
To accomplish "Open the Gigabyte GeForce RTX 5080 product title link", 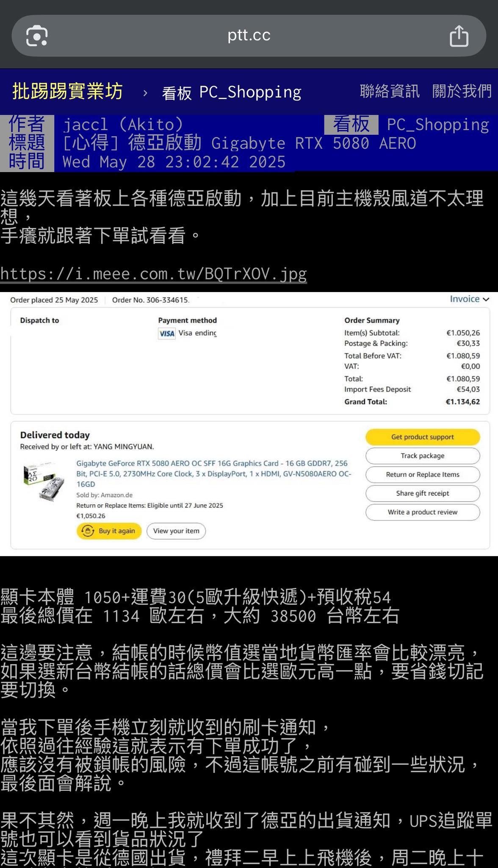I will pos(214,474).
